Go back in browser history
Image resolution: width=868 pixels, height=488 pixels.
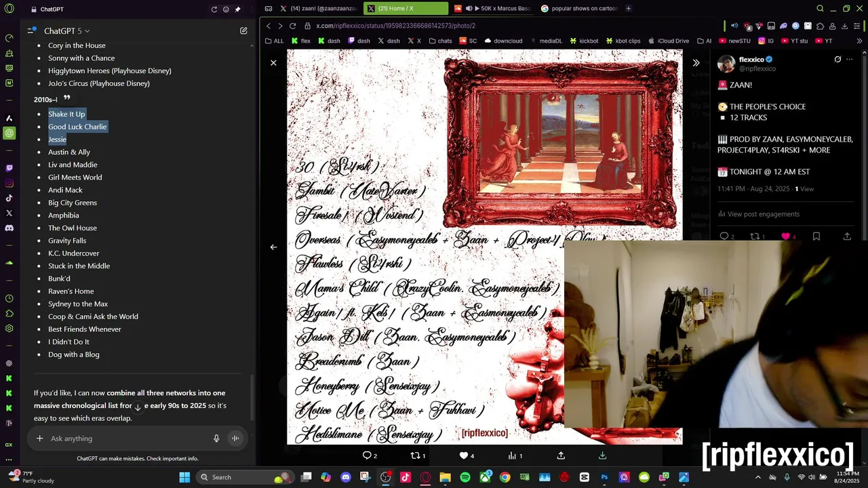[269, 26]
